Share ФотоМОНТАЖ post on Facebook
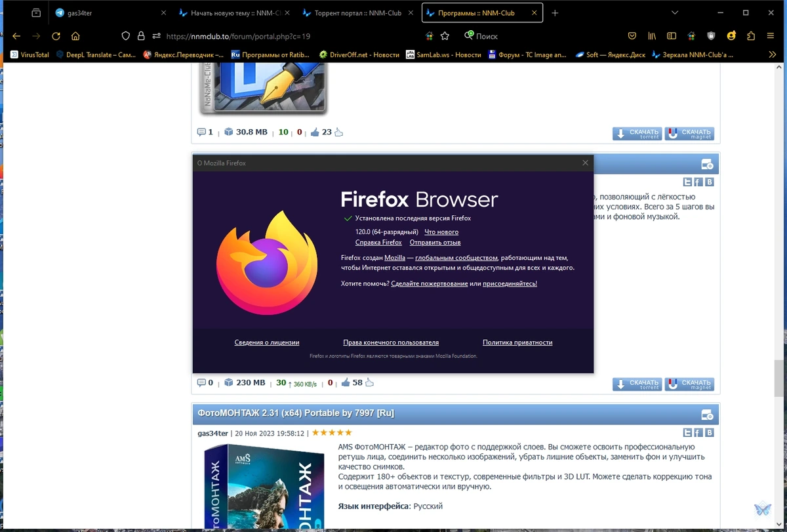 click(x=698, y=433)
